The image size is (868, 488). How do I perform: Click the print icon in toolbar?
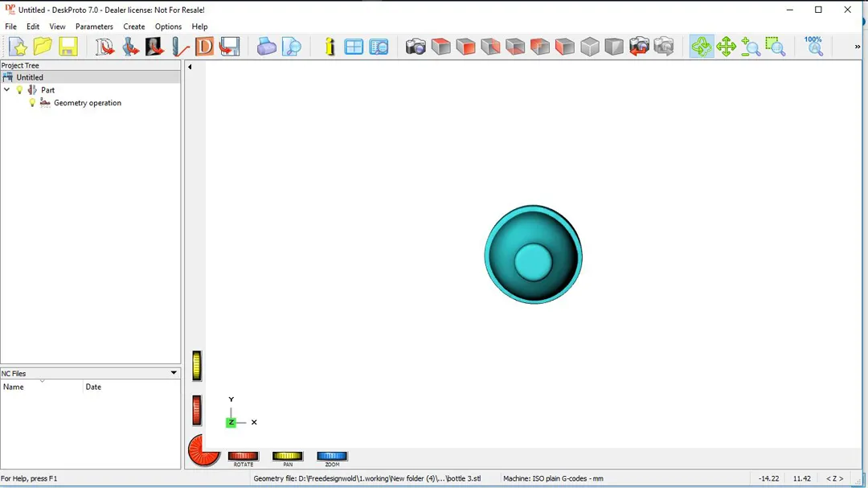point(267,47)
